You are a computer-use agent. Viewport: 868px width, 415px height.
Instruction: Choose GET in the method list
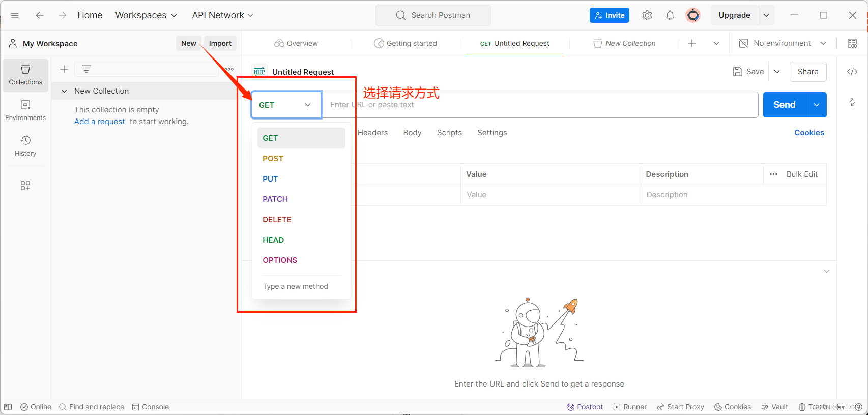(301, 138)
